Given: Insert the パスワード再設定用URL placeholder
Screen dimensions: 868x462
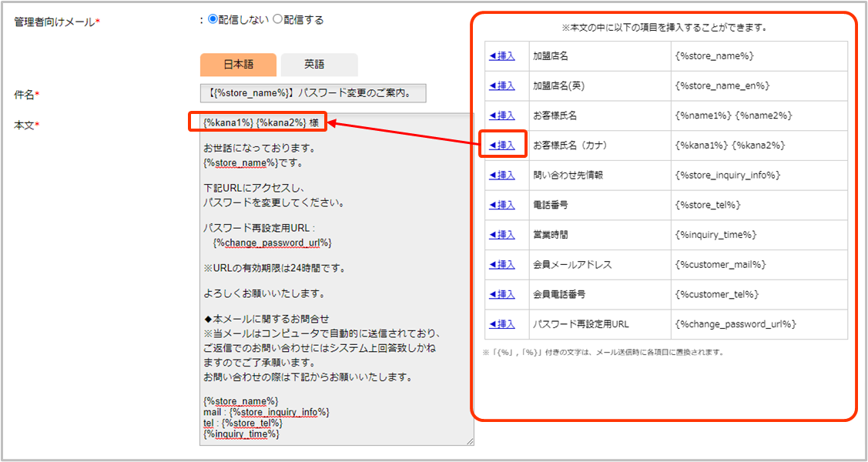Looking at the screenshot, I should (502, 324).
